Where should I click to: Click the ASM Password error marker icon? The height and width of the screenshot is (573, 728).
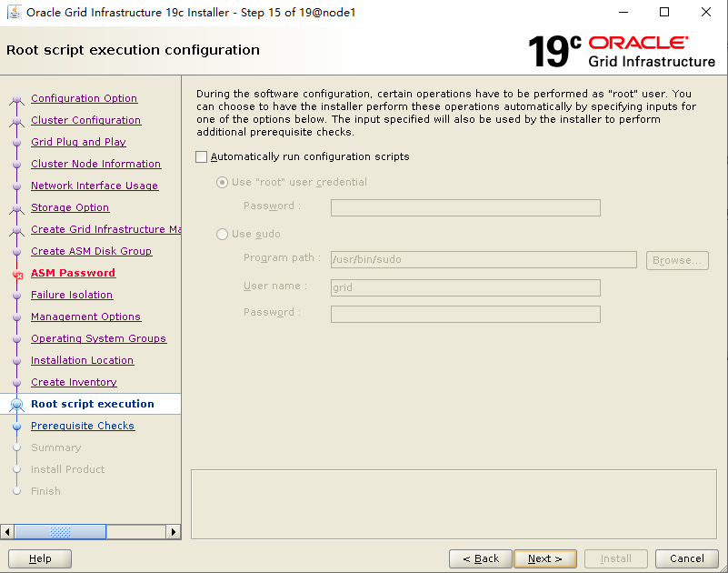pyautogui.click(x=17, y=274)
